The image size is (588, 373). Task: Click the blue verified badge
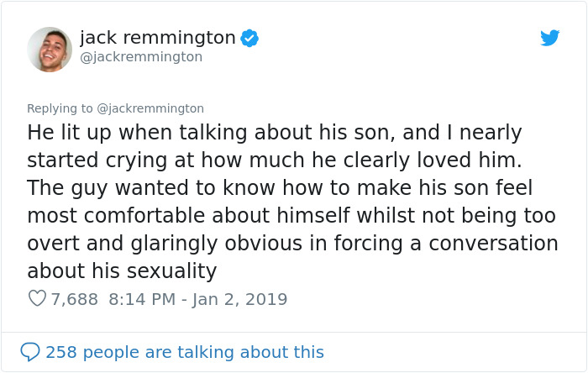click(x=249, y=38)
